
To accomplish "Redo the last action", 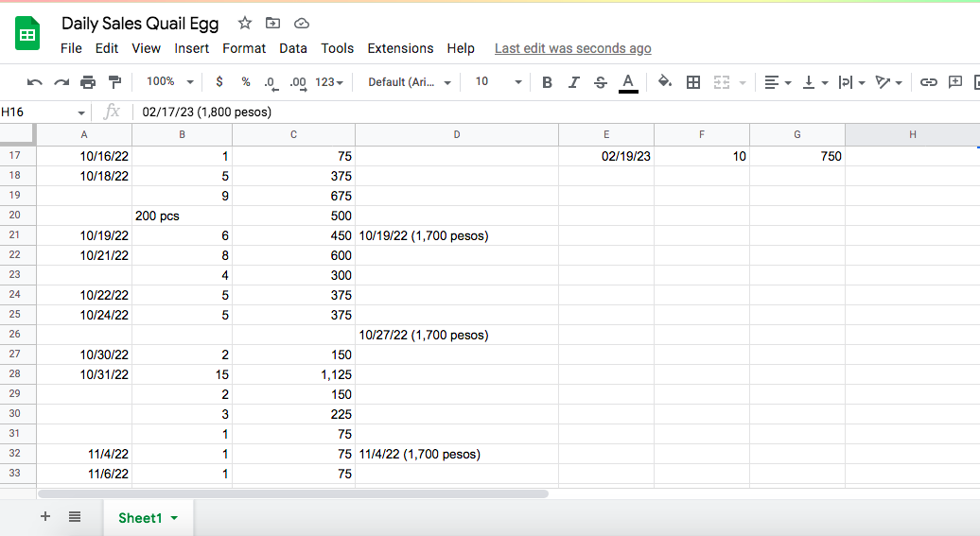I will tap(61, 82).
